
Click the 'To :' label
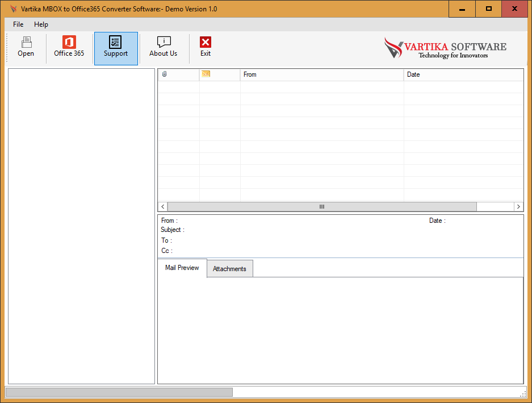tap(166, 240)
